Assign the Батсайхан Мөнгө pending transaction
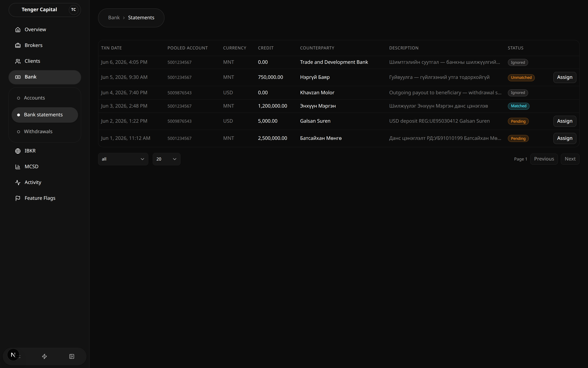 pos(565,138)
